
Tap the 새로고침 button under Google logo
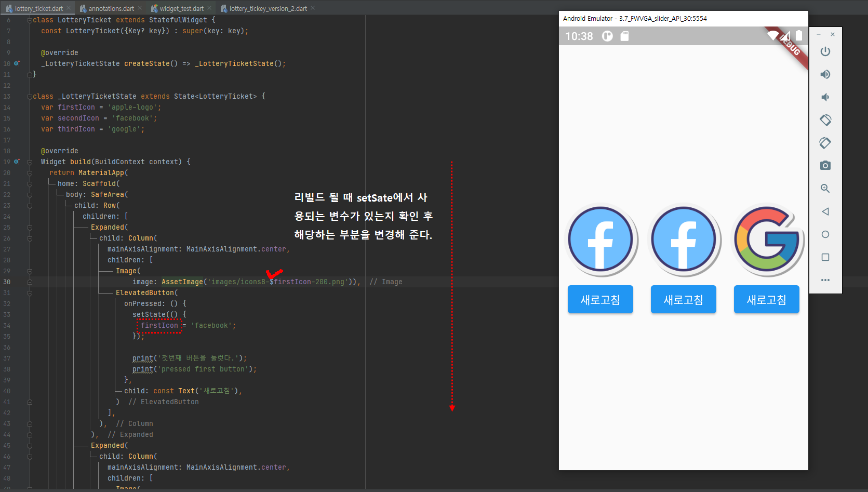[767, 299]
